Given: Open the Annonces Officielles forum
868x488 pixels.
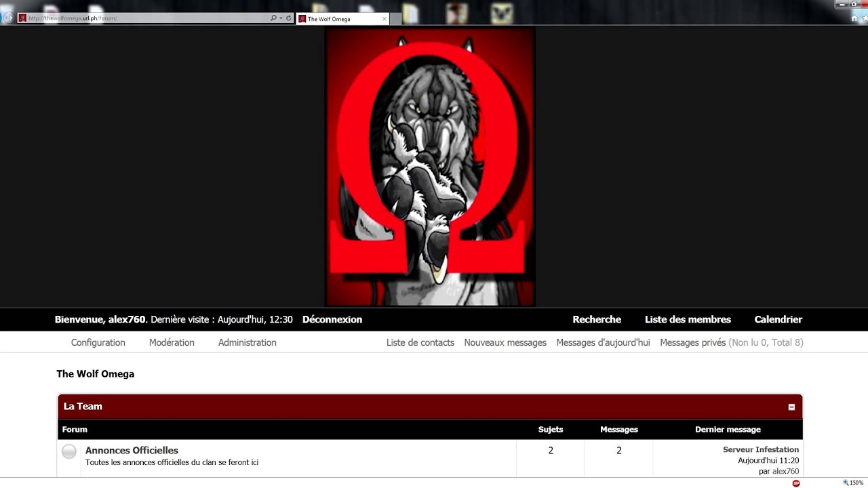Looking at the screenshot, I should (132, 450).
